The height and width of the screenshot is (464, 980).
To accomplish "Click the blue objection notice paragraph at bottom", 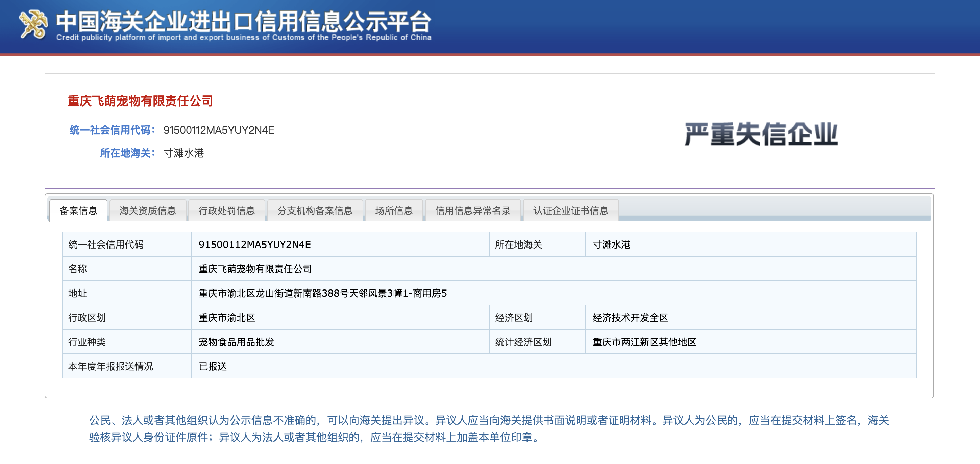I will click(x=489, y=428).
